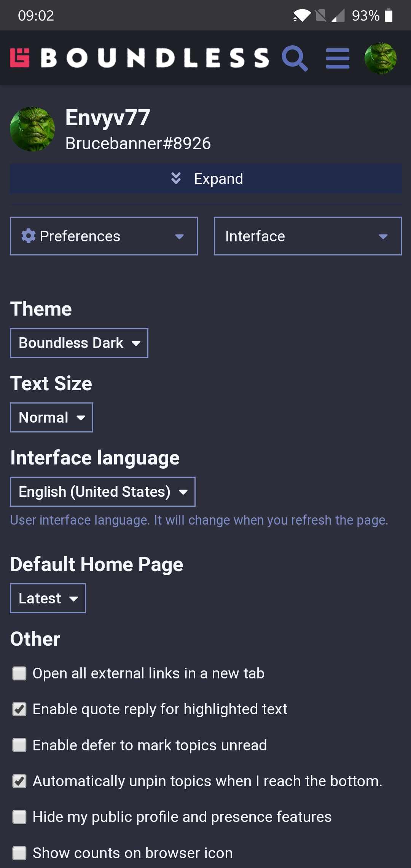Open the Preferences section menu

[x=104, y=236]
